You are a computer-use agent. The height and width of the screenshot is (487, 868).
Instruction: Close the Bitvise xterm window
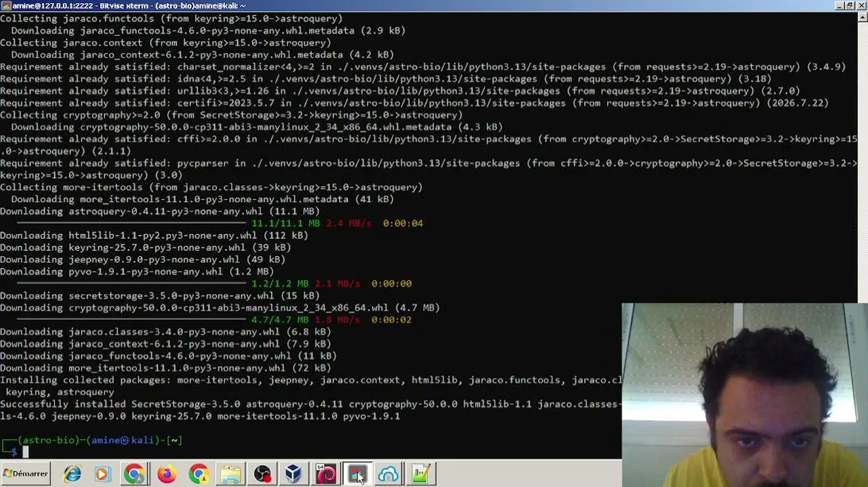(861, 5)
